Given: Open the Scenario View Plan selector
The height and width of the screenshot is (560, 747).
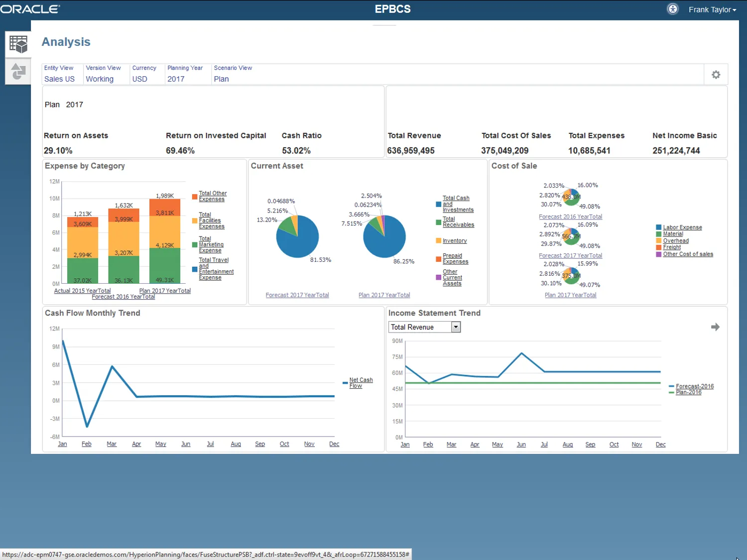Looking at the screenshot, I should click(x=221, y=79).
